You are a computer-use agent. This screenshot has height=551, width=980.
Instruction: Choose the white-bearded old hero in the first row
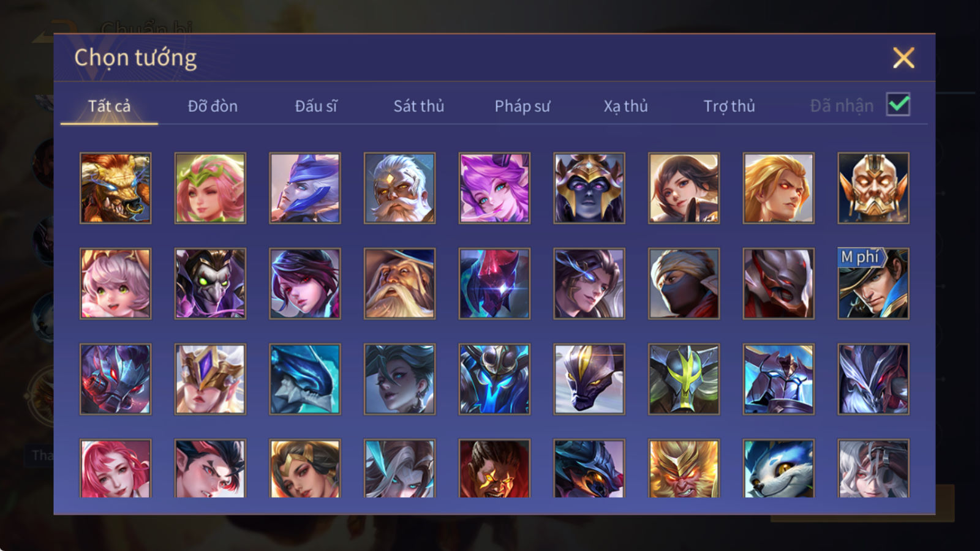399,188
